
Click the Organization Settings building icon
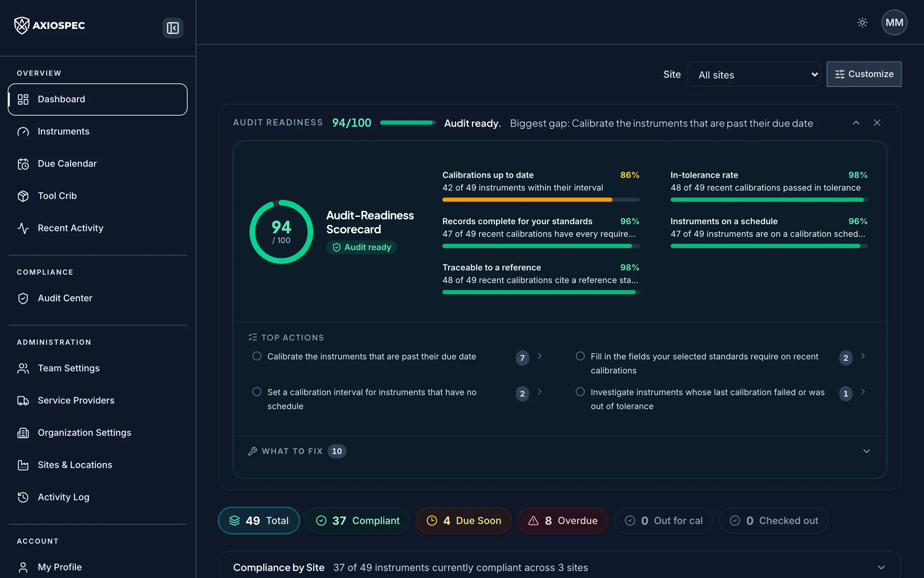(x=23, y=433)
